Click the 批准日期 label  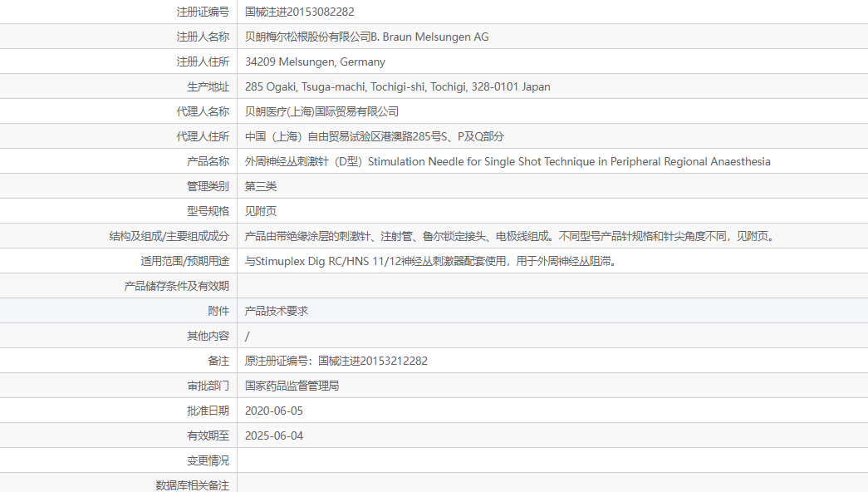pos(208,411)
